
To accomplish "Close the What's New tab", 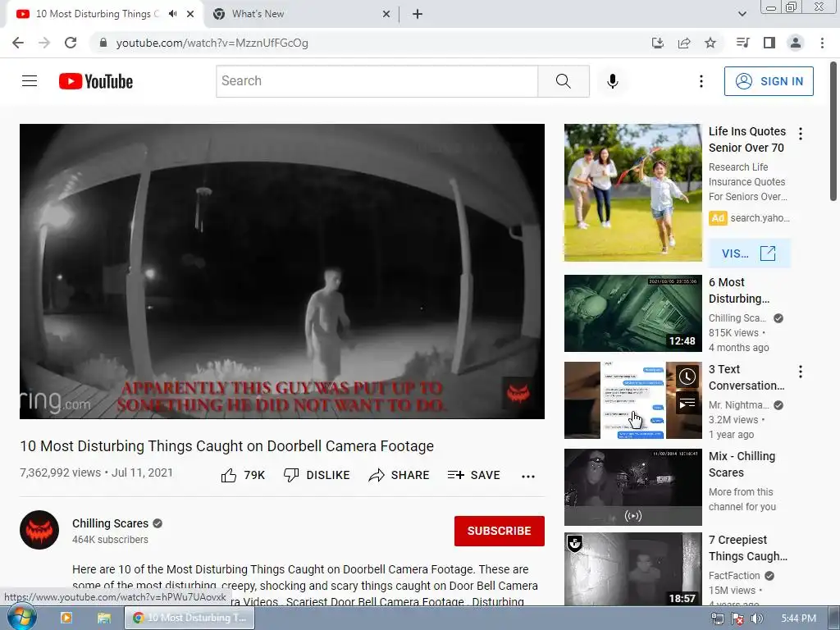I will point(386,14).
